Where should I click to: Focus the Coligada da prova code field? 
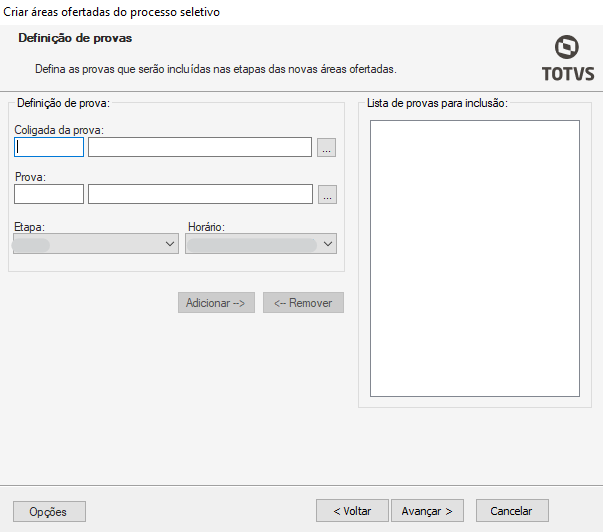[x=49, y=147]
